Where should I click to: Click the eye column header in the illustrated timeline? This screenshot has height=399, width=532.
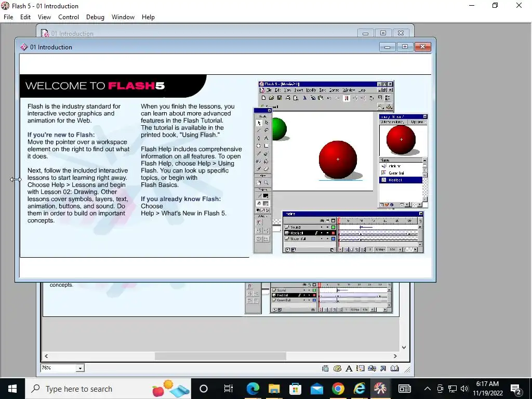pyautogui.click(x=322, y=220)
